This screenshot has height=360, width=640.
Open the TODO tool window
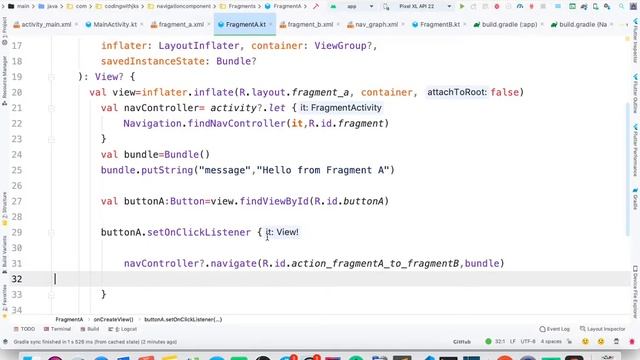(24, 329)
